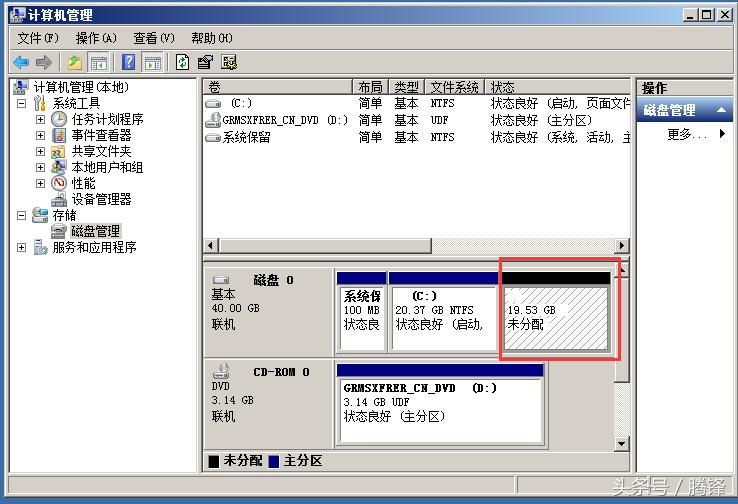Image resolution: width=738 pixels, height=504 pixels.
Task: Expand the 任务计划程序 tree node
Action: [x=40, y=120]
